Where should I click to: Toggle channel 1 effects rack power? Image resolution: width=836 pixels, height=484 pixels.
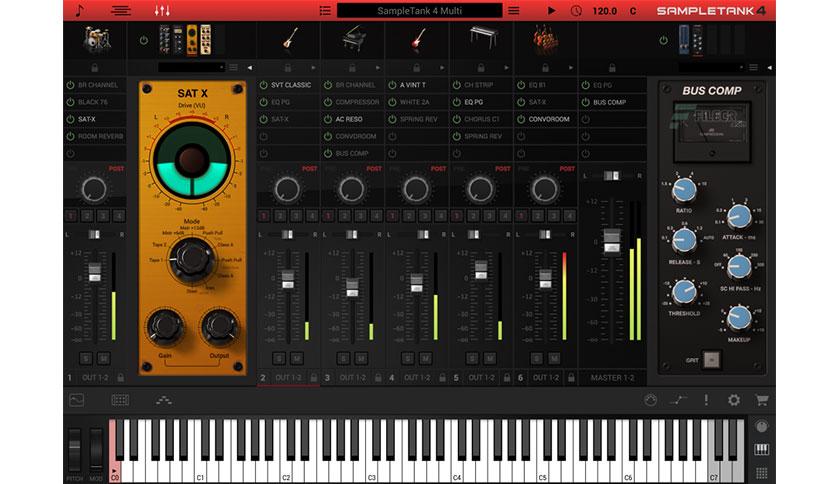(143, 40)
